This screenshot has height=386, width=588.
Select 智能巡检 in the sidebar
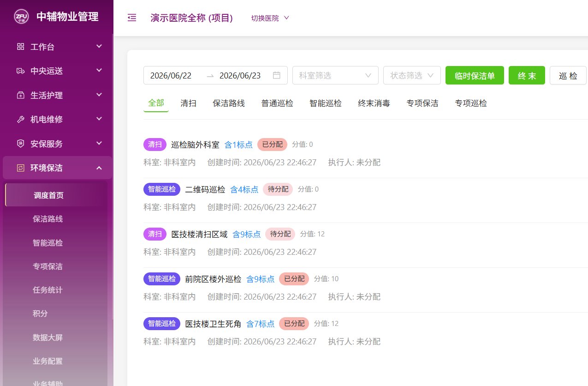tap(48, 243)
